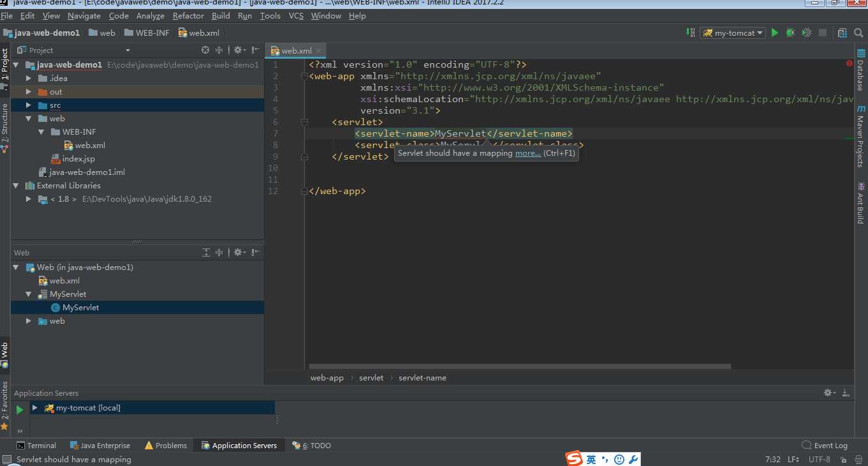The height and width of the screenshot is (466, 868).
Task: Start server in Application Servers panel
Action: point(20,410)
